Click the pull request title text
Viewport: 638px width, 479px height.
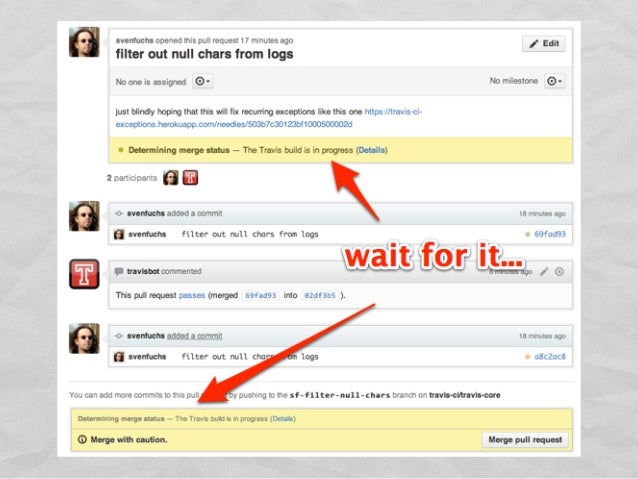click(x=204, y=54)
